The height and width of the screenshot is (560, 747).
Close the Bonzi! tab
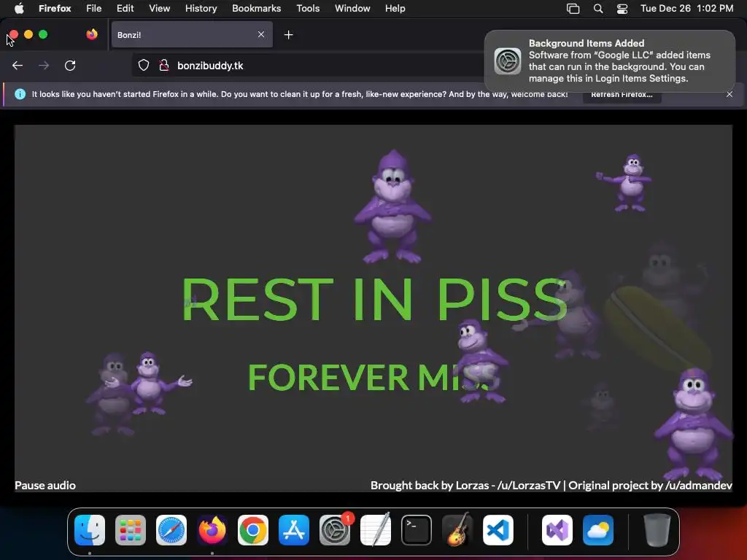click(261, 34)
